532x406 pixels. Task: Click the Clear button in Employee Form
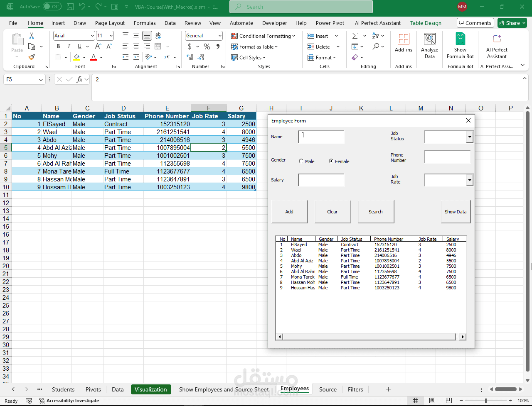pyautogui.click(x=332, y=212)
